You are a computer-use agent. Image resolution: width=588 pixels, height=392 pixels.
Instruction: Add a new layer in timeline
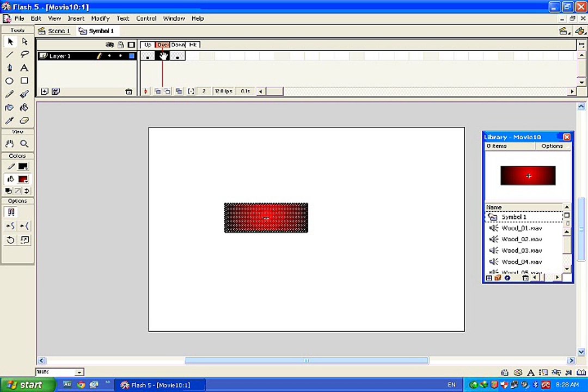(x=45, y=91)
